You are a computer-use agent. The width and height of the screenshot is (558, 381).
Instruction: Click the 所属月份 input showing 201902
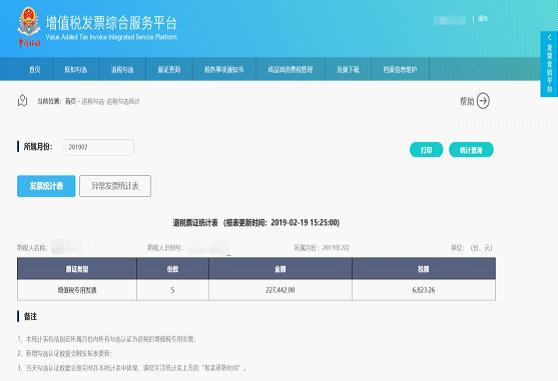point(99,147)
